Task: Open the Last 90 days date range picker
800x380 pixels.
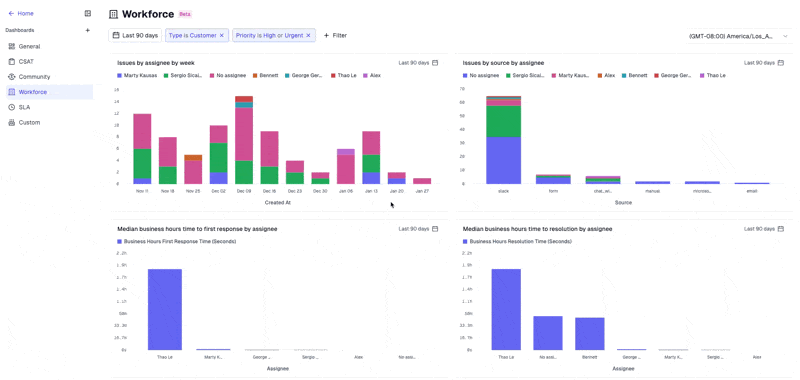Action: pos(135,36)
